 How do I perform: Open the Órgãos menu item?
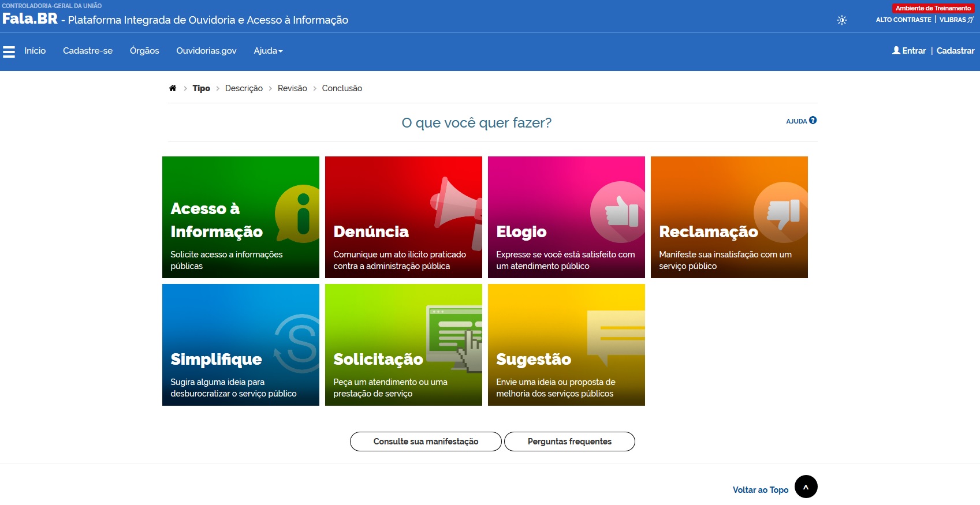(x=144, y=51)
